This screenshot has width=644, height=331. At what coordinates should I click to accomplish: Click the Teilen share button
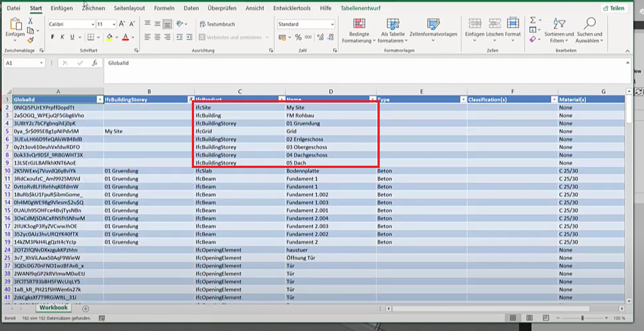click(x=614, y=8)
